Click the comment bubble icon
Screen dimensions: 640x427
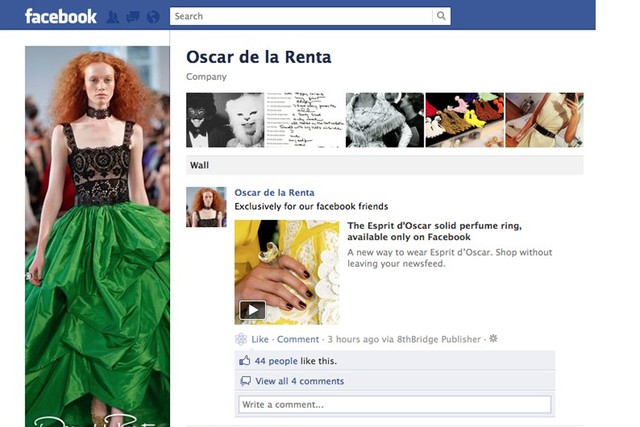pos(245,381)
